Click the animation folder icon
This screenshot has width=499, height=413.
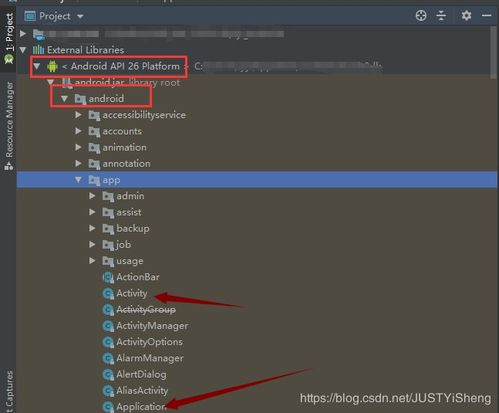pos(94,148)
